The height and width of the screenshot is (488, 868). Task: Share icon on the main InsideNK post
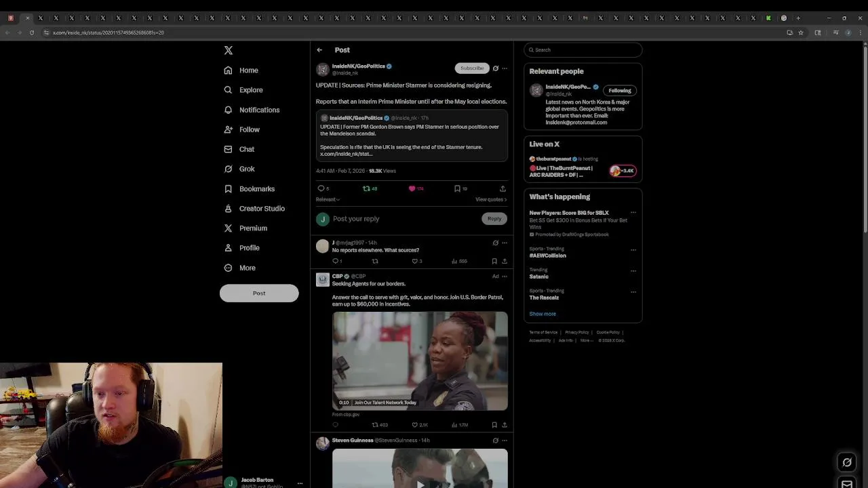coord(502,188)
